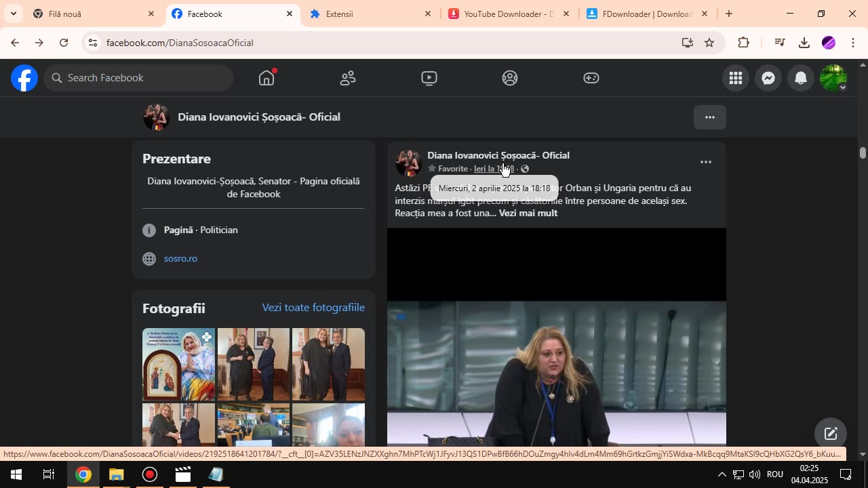Open the religious icon photo thumbnail

pyautogui.click(x=178, y=365)
